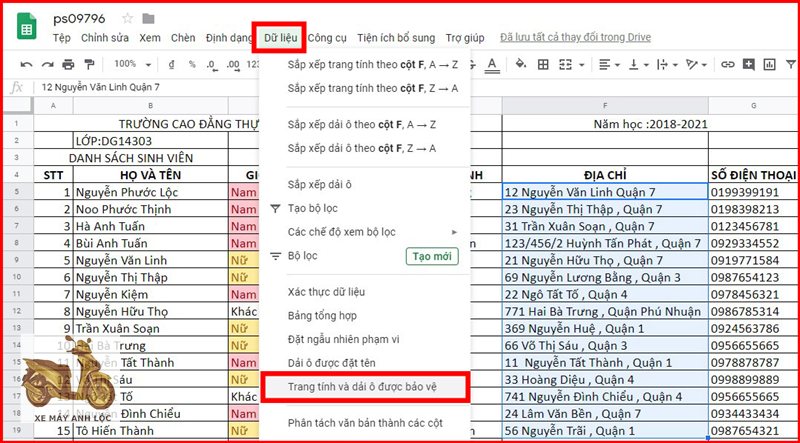Select row 9 header
Viewport: 800px width, 443px height.
(x=17, y=260)
